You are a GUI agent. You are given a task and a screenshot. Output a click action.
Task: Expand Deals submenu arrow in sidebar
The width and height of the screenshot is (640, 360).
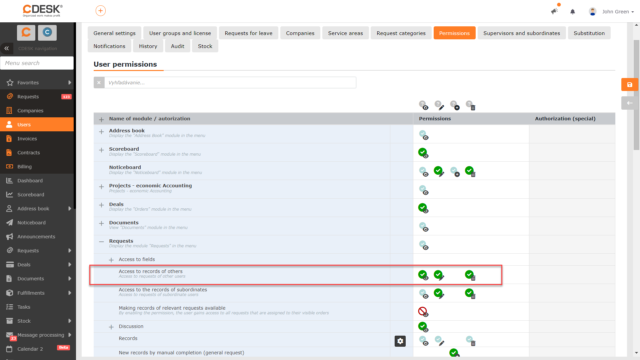[69, 264]
